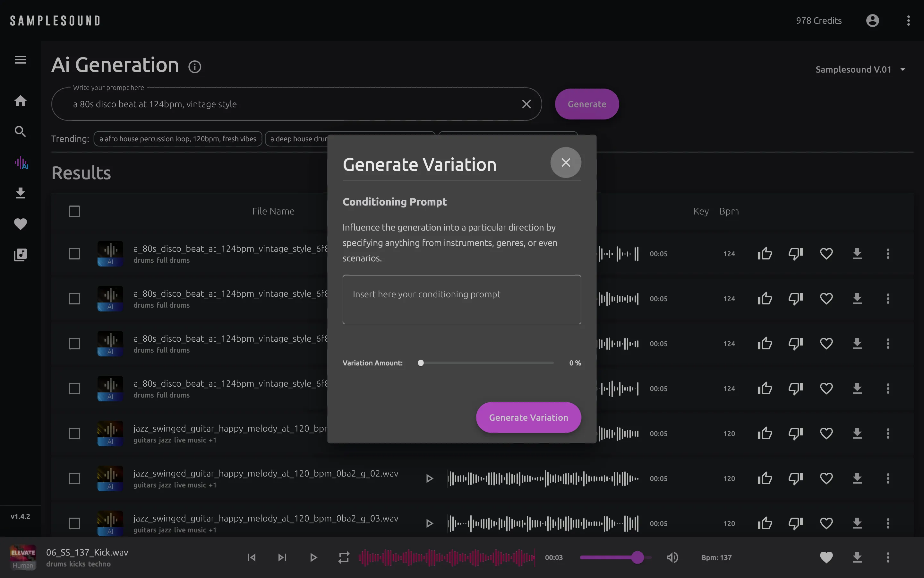Expand the Samplesound V.01 model dropdown
Viewport: 924px width, 578px height.
click(x=860, y=69)
